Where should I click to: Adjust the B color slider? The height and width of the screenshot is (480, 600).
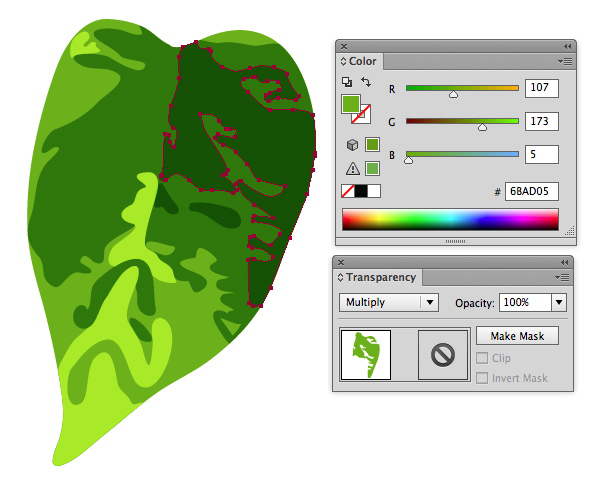tap(409, 160)
